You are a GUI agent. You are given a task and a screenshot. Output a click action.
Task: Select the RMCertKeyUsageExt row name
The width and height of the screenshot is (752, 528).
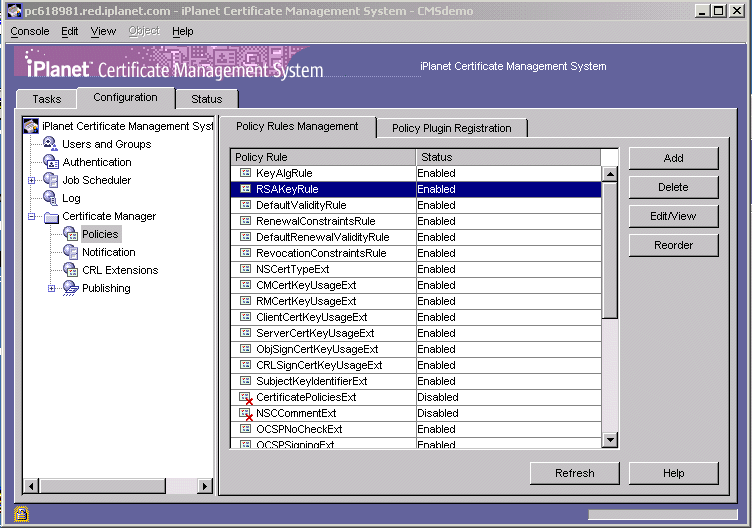(306, 301)
